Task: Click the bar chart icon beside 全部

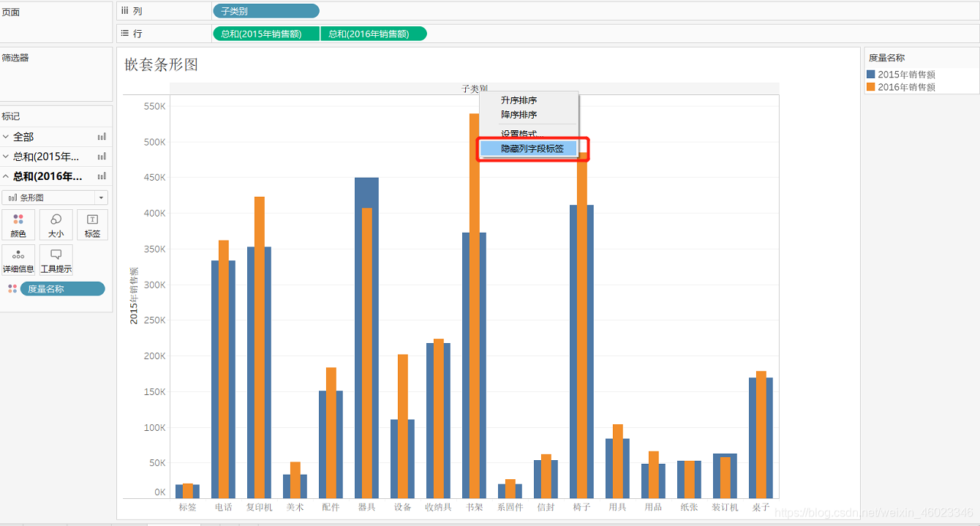Action: [102, 137]
